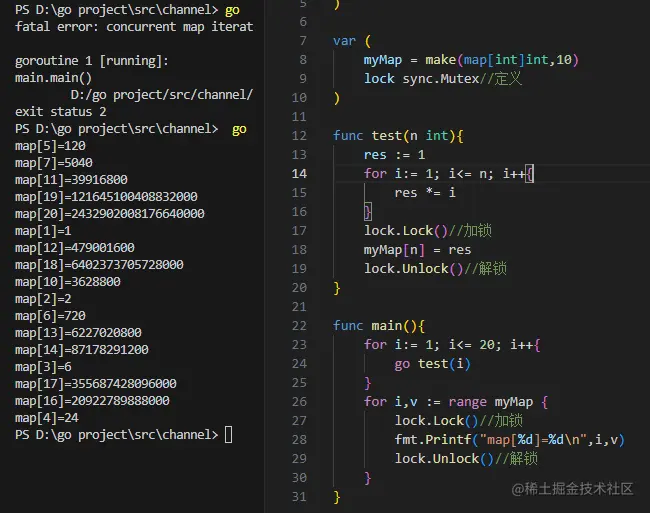Click 'res *= i' statement
The height and width of the screenshot is (513, 650).
425,193
